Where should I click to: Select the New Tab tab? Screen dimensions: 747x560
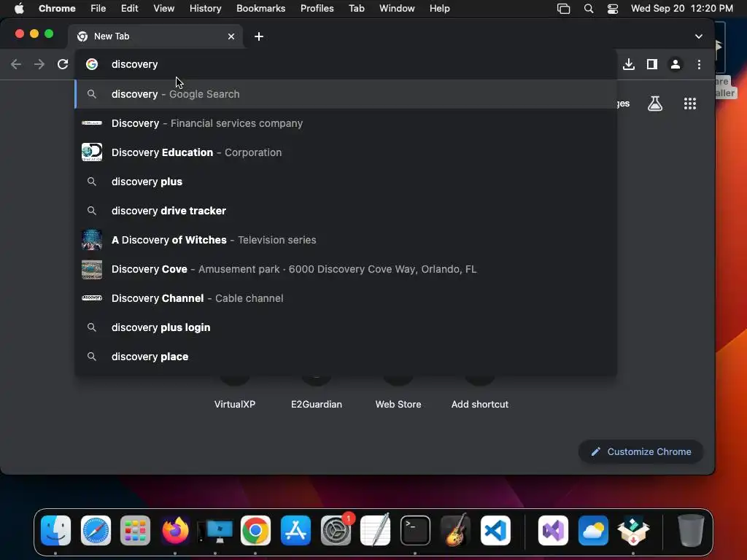point(156,36)
